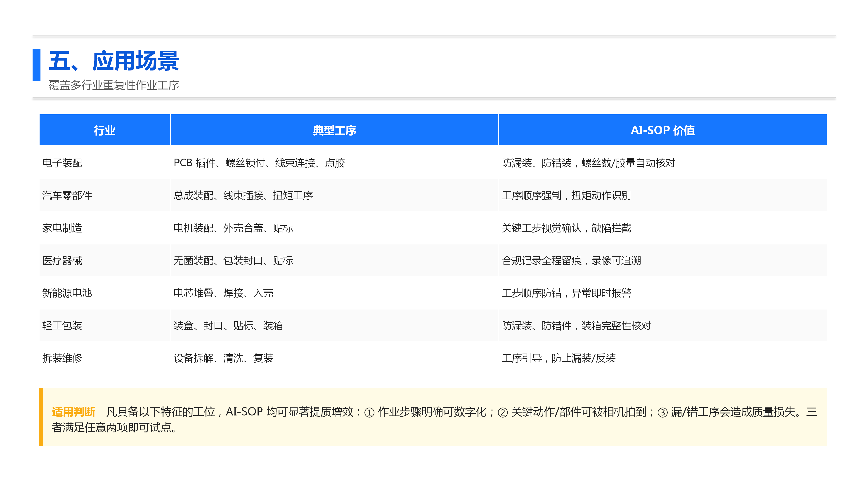868x488 pixels.
Task: Click the AI-SOP 价值 column header
Action: click(662, 130)
